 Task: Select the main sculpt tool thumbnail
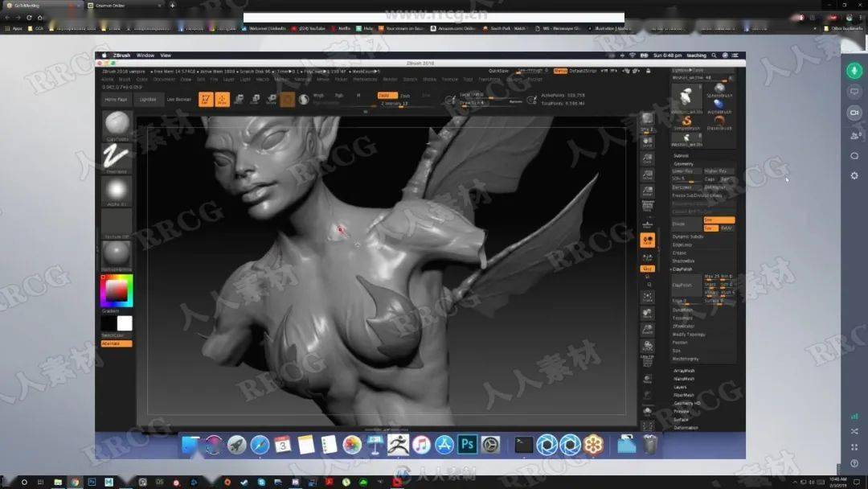[686, 99]
